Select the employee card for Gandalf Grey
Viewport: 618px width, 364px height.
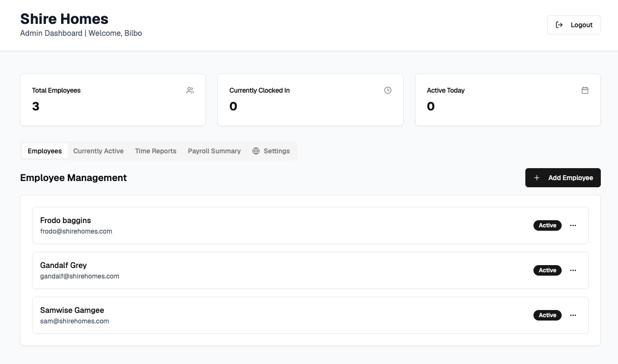click(310, 270)
